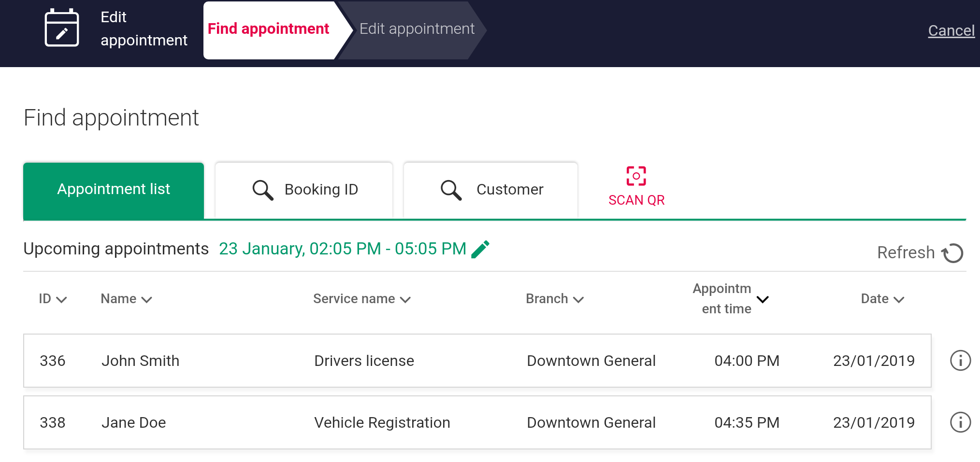The height and width of the screenshot is (462, 980).
Task: Select Jane Doe's Vehicle Registration row
Action: [x=477, y=422]
